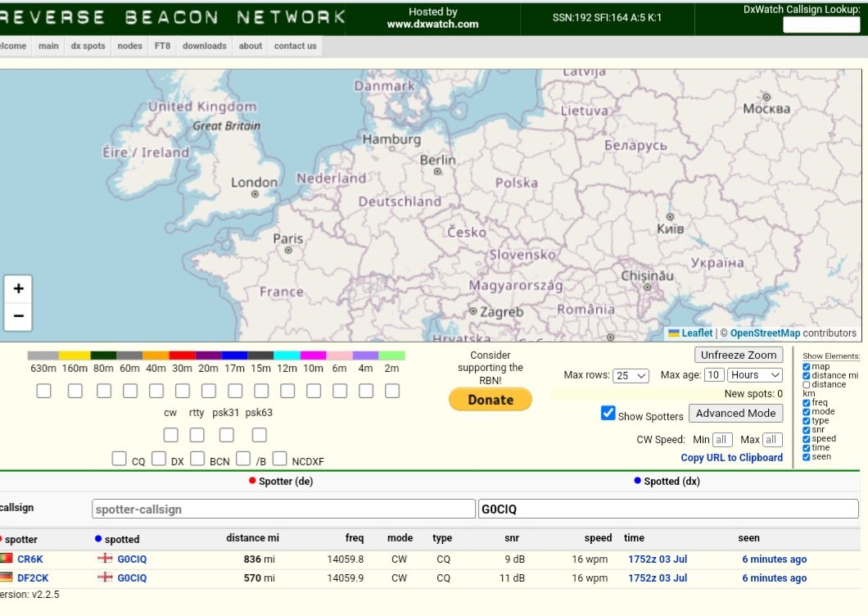Click the England flag in the CR6K row
This screenshot has width=868, height=616.
pyautogui.click(x=105, y=559)
